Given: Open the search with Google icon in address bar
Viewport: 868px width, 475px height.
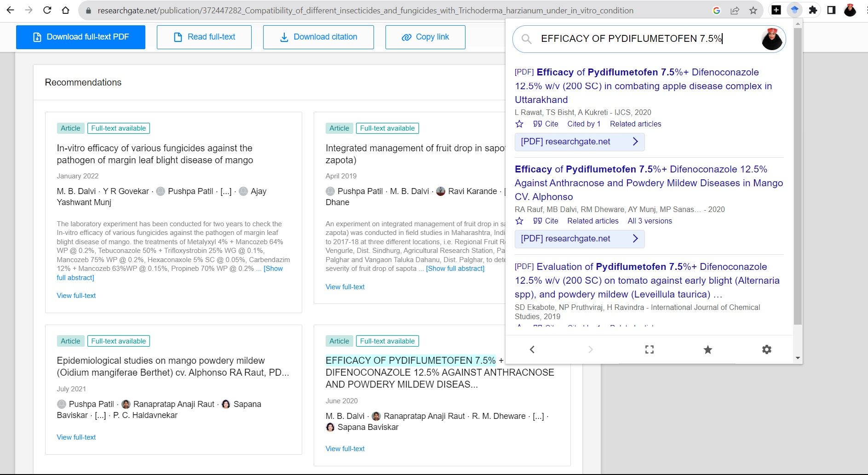Looking at the screenshot, I should point(718,10).
